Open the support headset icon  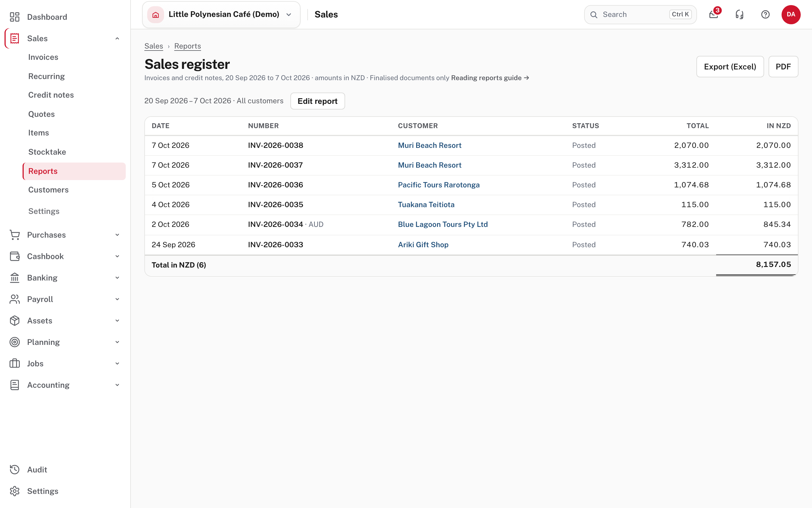coord(740,14)
